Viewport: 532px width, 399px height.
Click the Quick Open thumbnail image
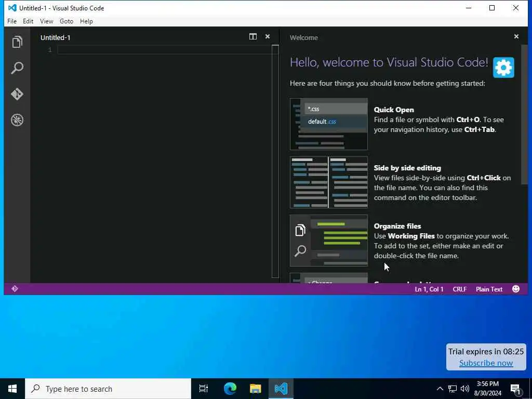point(328,124)
